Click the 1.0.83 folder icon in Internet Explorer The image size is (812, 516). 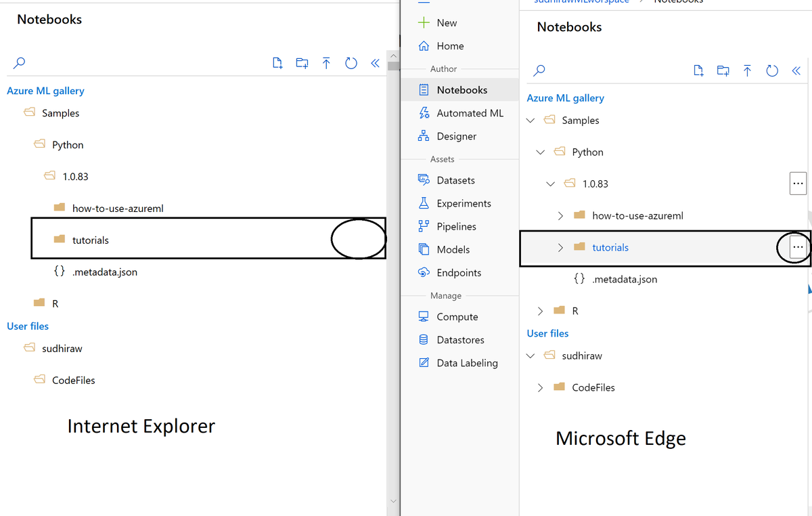tap(49, 175)
